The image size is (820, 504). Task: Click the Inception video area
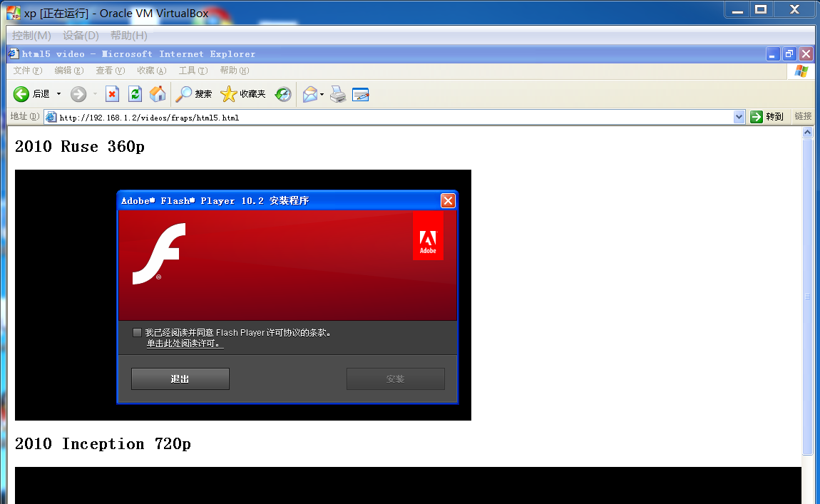click(x=408, y=485)
